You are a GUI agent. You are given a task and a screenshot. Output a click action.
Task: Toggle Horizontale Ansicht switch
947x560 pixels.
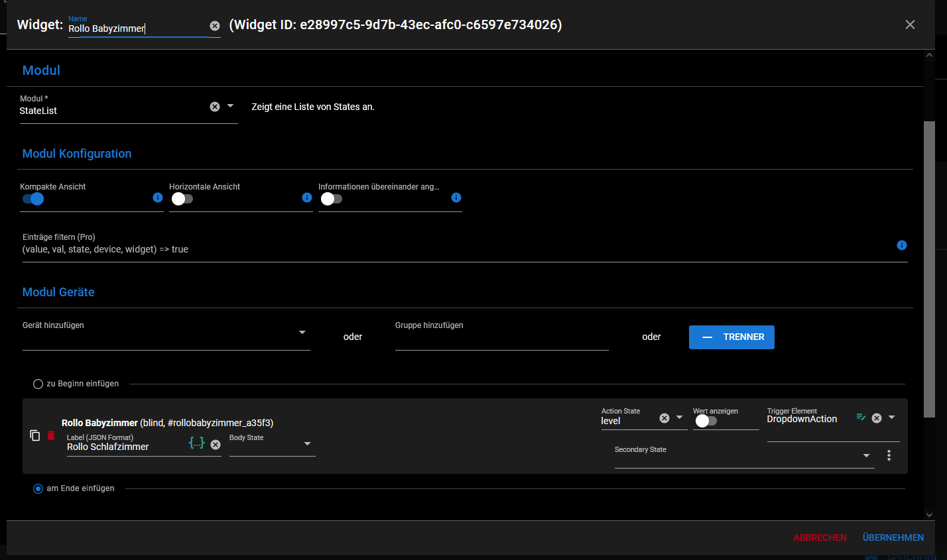[x=182, y=199]
